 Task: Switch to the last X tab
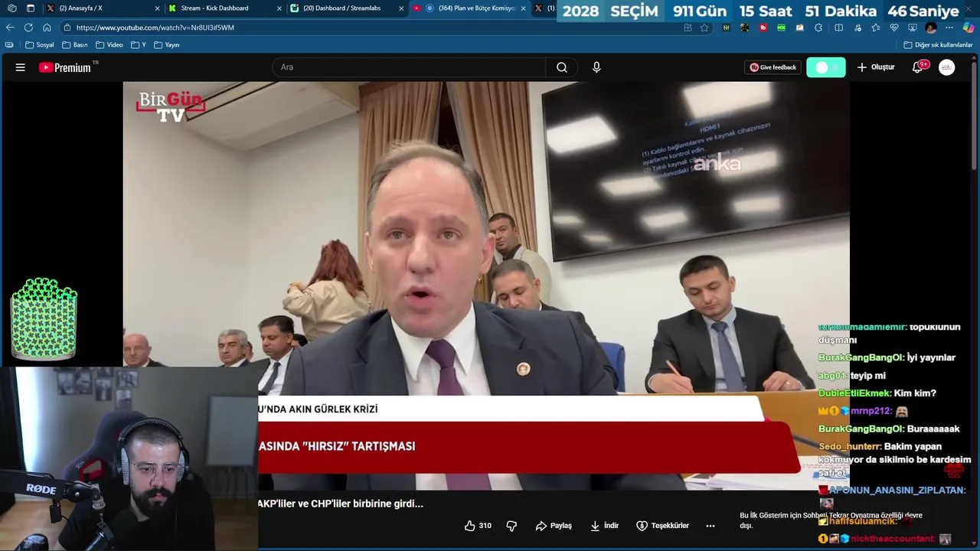tap(544, 8)
